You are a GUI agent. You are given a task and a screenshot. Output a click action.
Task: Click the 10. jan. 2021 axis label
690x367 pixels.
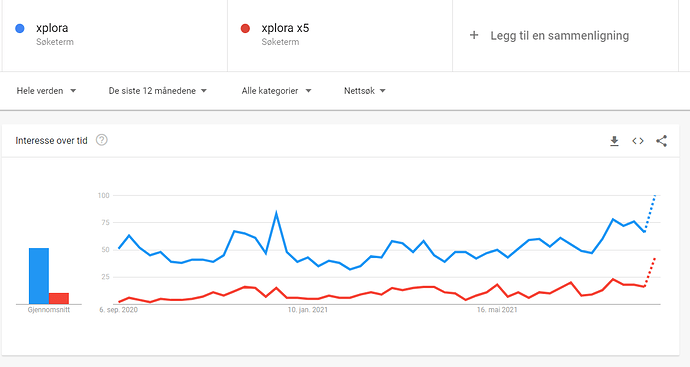[x=308, y=310]
